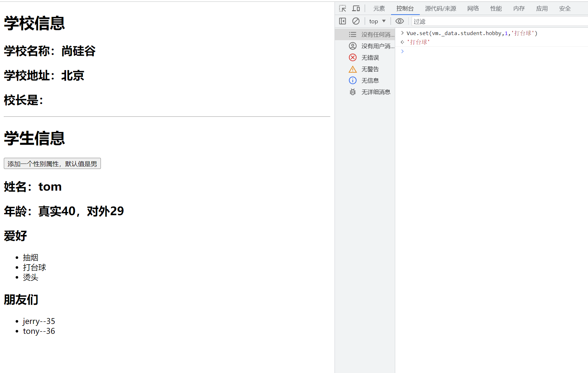This screenshot has height=373, width=588.
Task: Click the jerry--35 list item
Action: [x=39, y=321]
